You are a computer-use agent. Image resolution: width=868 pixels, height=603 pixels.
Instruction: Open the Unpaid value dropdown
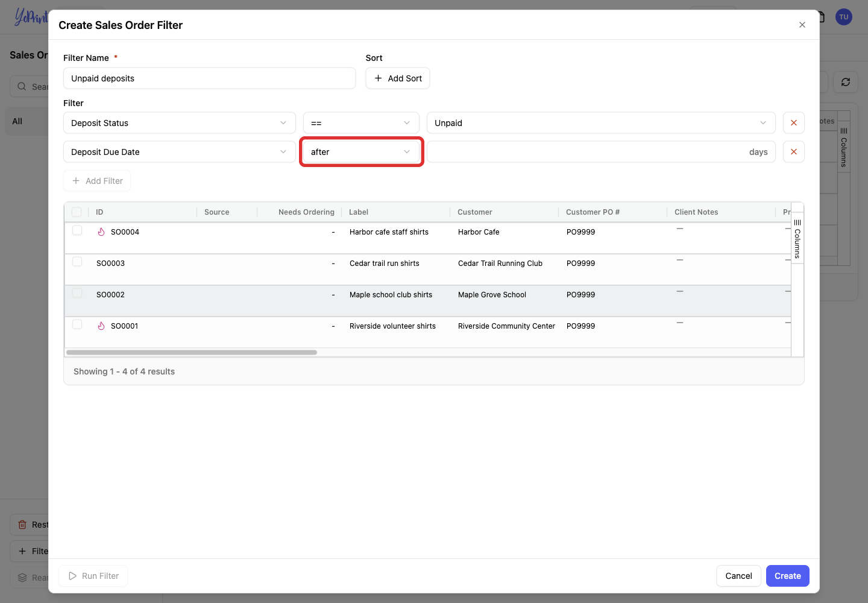click(x=601, y=123)
